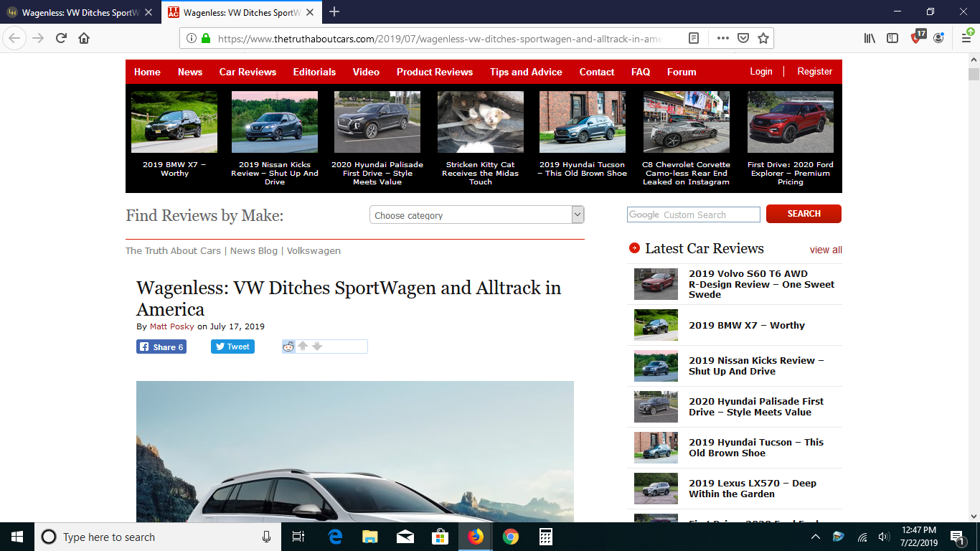Click the volume icon in the system tray
The width and height of the screenshot is (980, 551).
coord(883,537)
